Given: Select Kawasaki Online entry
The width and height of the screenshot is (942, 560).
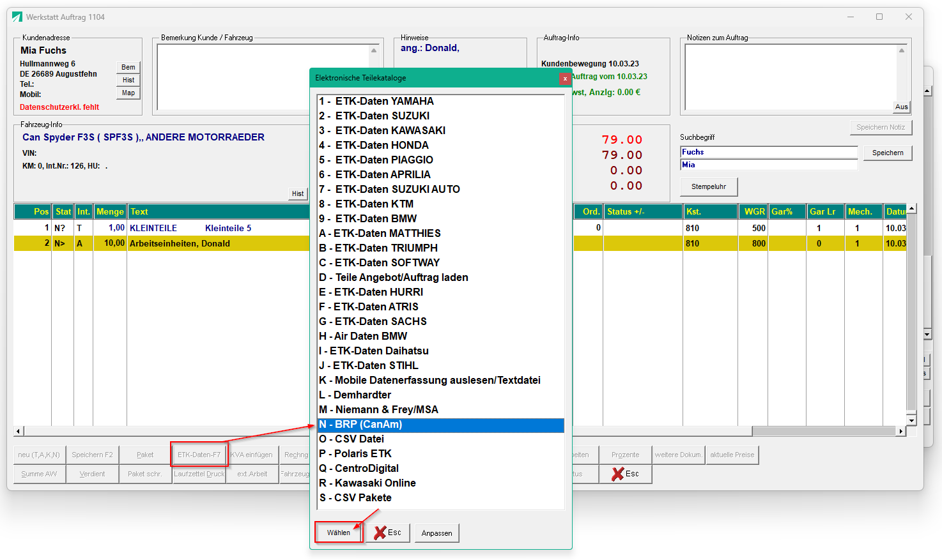Looking at the screenshot, I should pos(441,483).
